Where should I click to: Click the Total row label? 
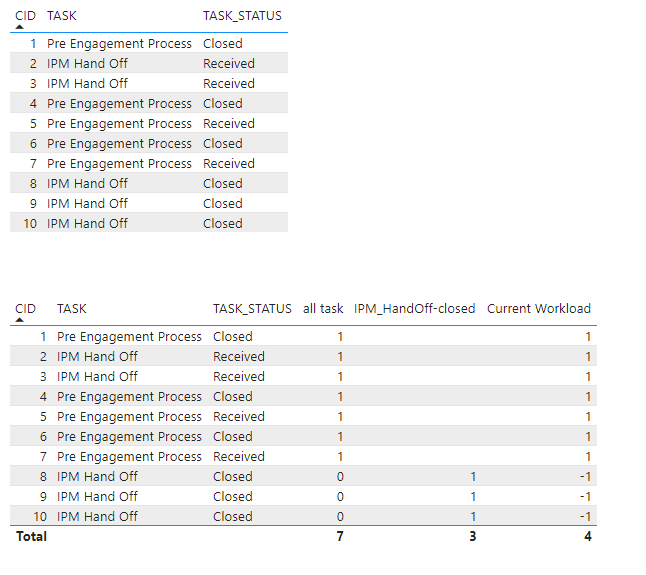tap(31, 536)
